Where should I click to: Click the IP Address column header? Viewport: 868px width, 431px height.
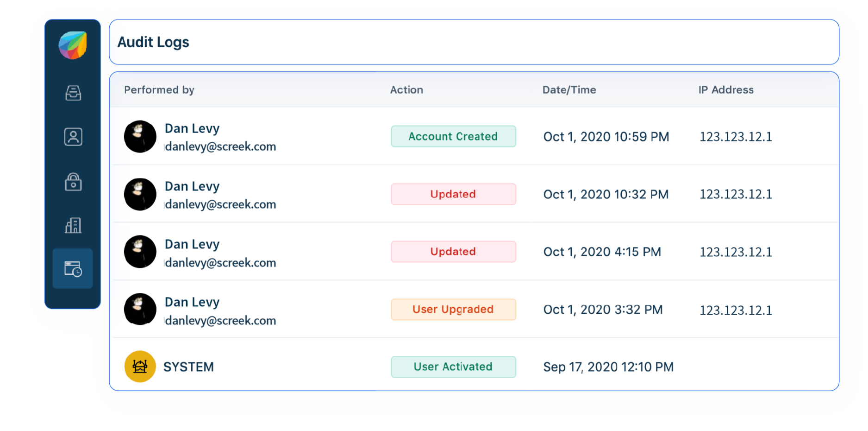pyautogui.click(x=725, y=90)
